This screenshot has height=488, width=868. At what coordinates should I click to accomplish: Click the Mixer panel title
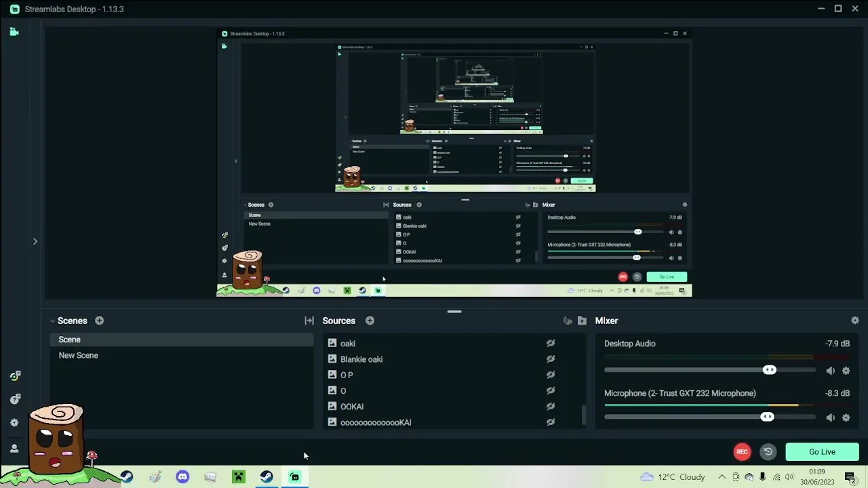click(x=606, y=321)
